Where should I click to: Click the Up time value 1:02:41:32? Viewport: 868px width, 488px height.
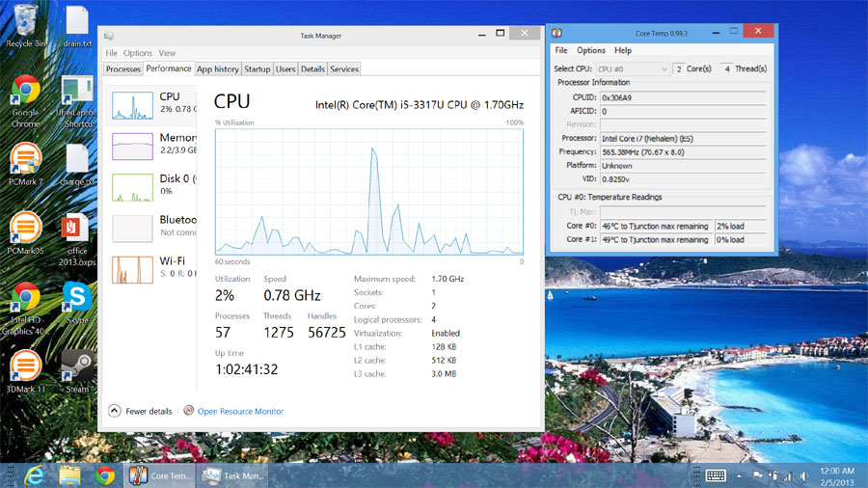tap(246, 369)
